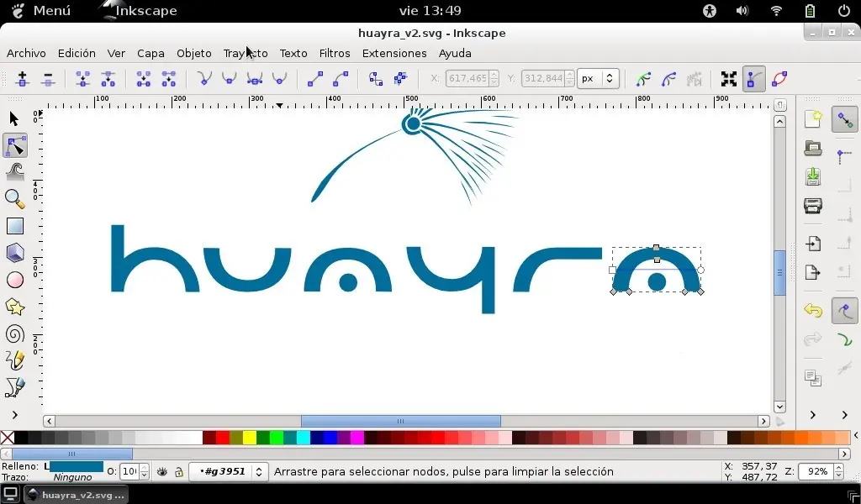This screenshot has width=861, height=504.
Task: Make selected nodes smooth
Action: [x=229, y=79]
